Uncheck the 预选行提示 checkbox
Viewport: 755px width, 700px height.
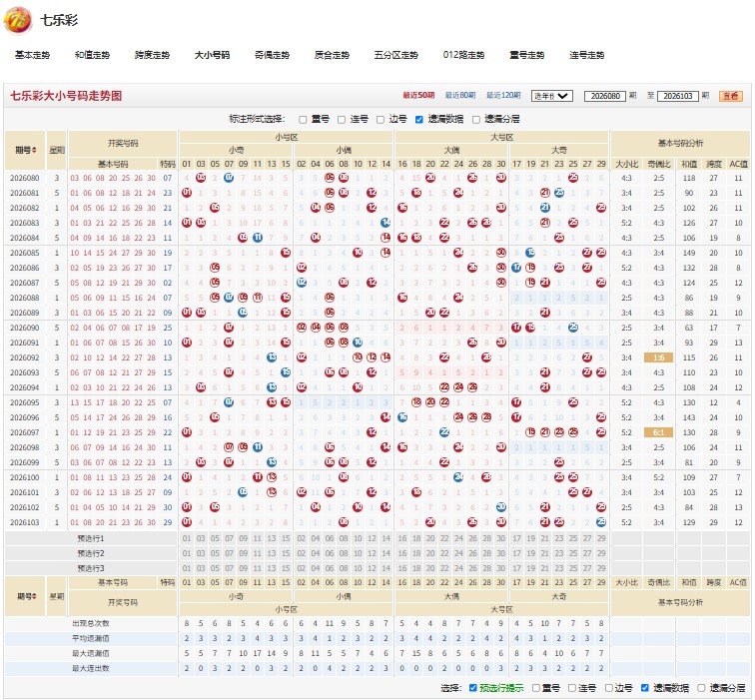coord(472,688)
